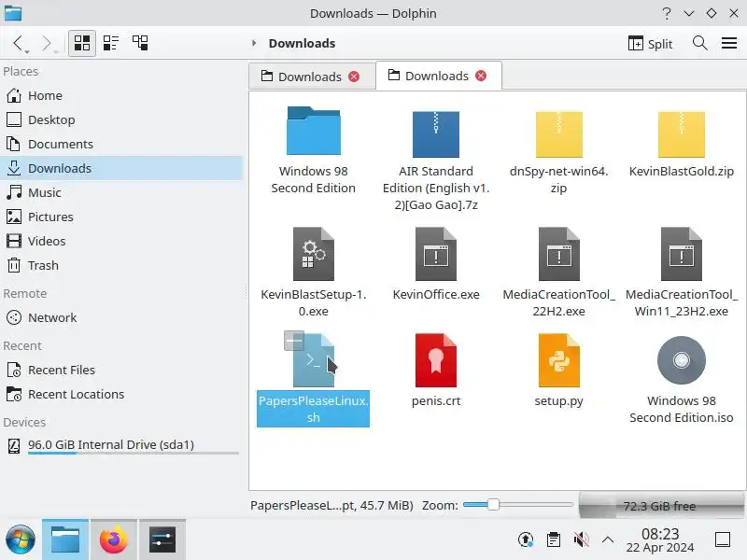Launch Firefox from the taskbar
This screenshot has height=560, width=747.
pyautogui.click(x=113, y=539)
